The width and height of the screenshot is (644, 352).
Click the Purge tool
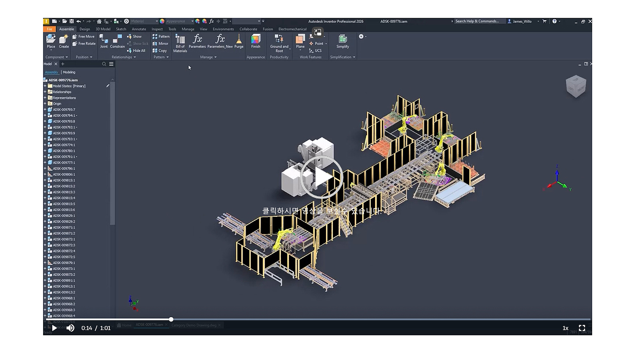tap(239, 41)
